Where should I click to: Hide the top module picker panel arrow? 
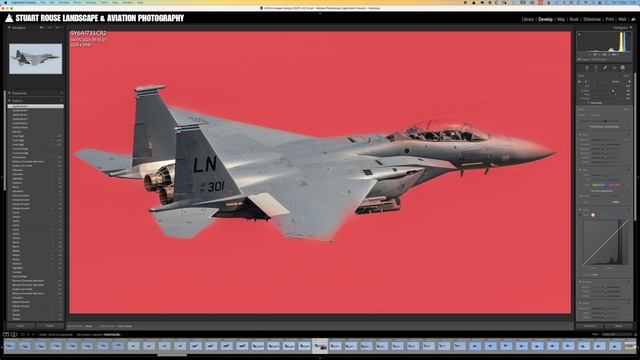[320, 13]
